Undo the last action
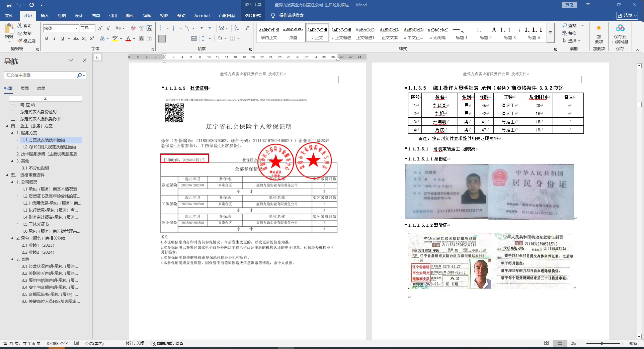The width and height of the screenshot is (644, 349). [x=19, y=5]
